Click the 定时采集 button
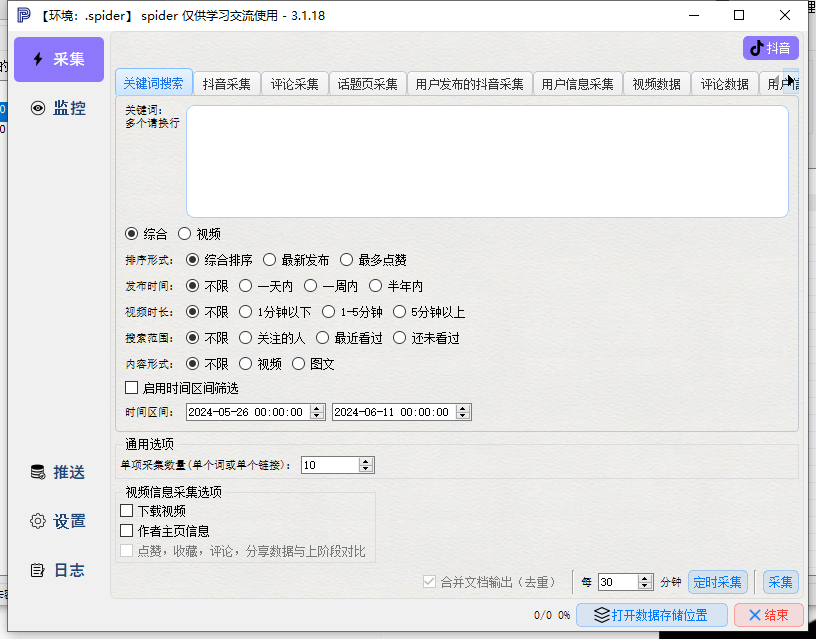The height and width of the screenshot is (639, 816). pyautogui.click(x=718, y=582)
